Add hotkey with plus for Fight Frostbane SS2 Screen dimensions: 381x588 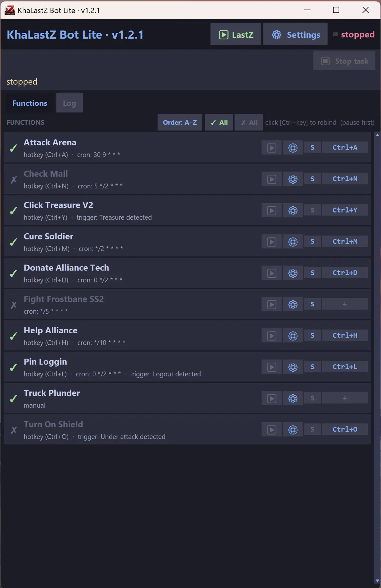click(x=345, y=304)
